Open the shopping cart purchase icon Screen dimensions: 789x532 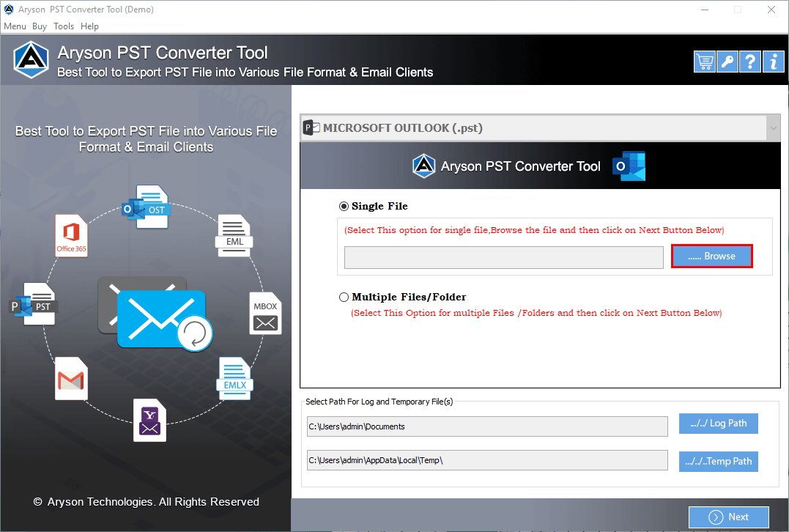(705, 62)
